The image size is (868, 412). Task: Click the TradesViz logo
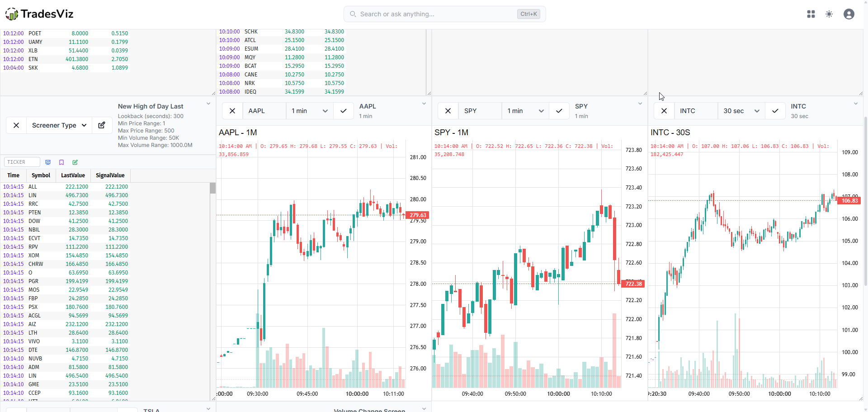(39, 14)
